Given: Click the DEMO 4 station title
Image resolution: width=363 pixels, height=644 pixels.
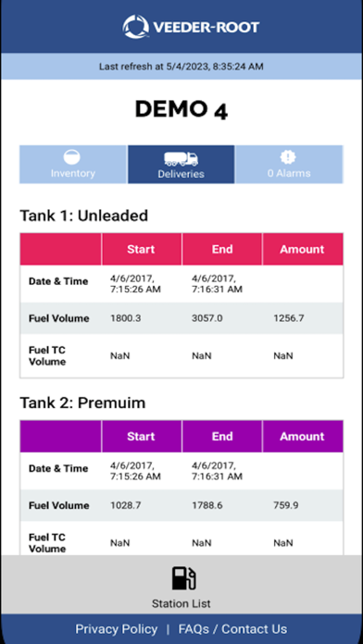Looking at the screenshot, I should point(181,109).
